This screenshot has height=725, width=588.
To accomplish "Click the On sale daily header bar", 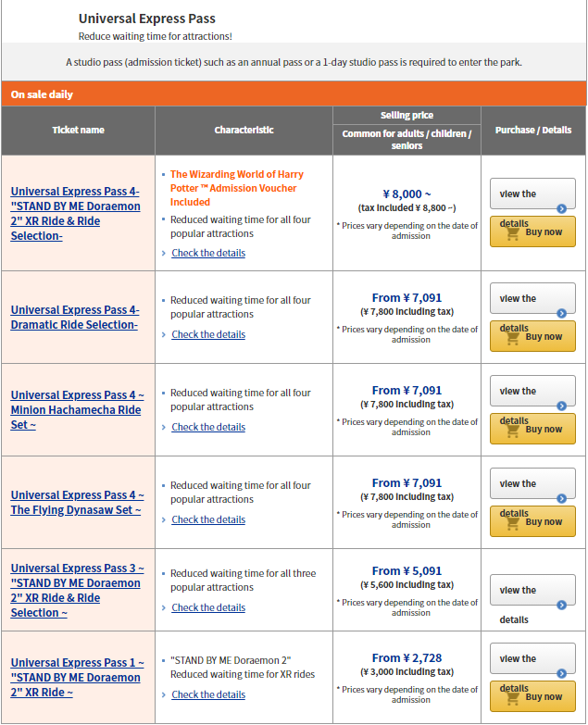I will [x=294, y=94].
